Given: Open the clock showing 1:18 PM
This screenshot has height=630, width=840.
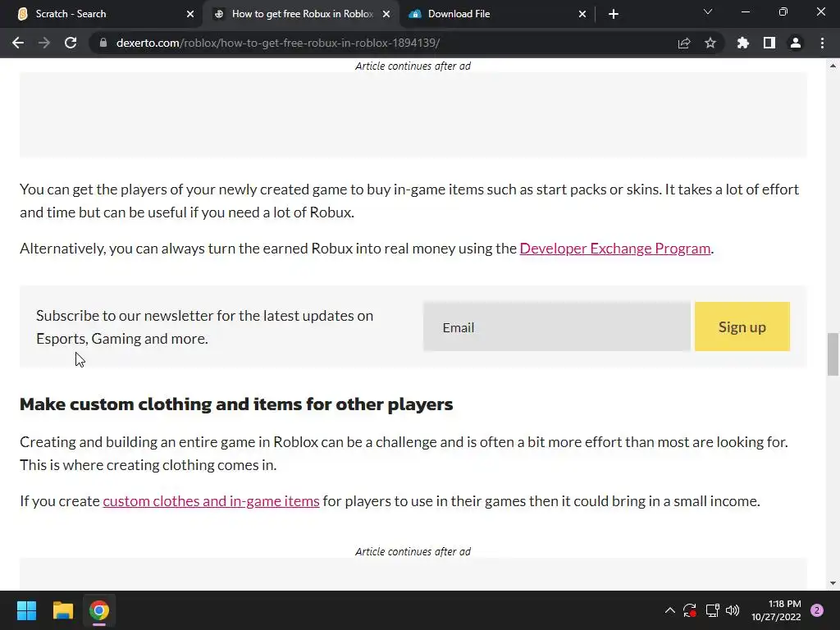Looking at the screenshot, I should tap(776, 610).
